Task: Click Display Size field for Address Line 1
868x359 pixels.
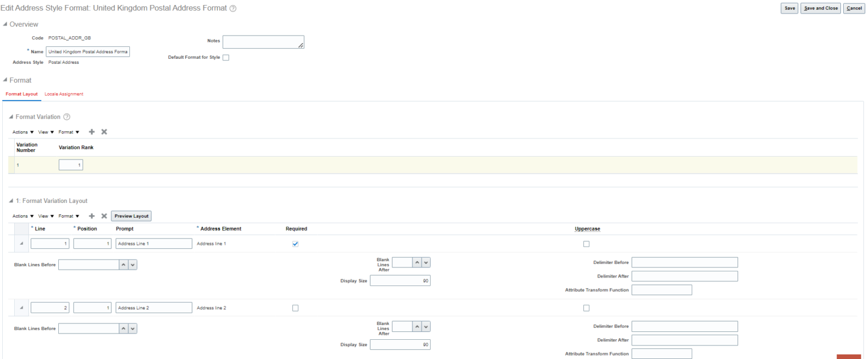Action: [400, 280]
